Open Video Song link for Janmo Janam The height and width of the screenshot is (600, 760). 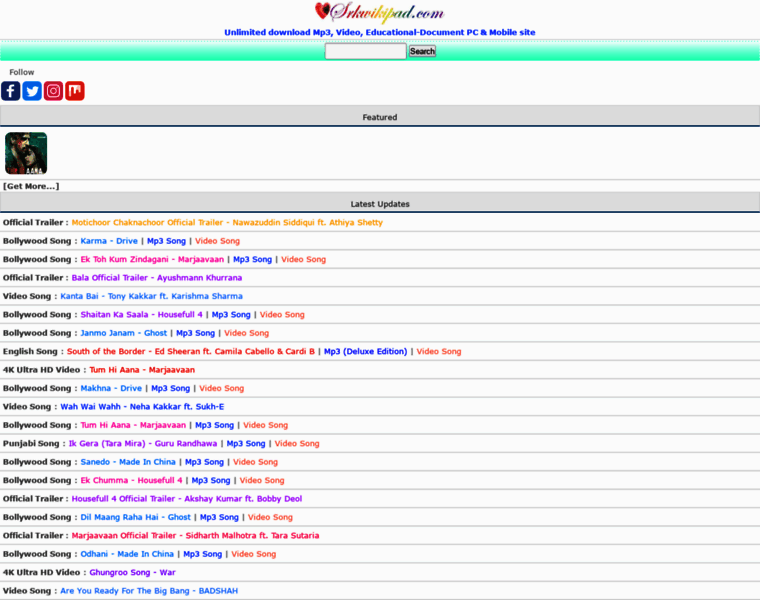(246, 333)
